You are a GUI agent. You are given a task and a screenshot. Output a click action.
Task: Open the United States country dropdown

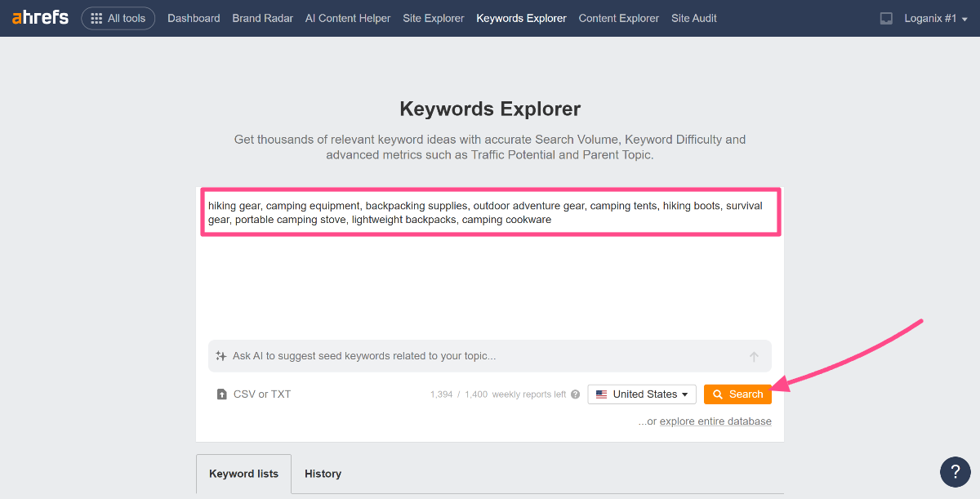point(642,394)
